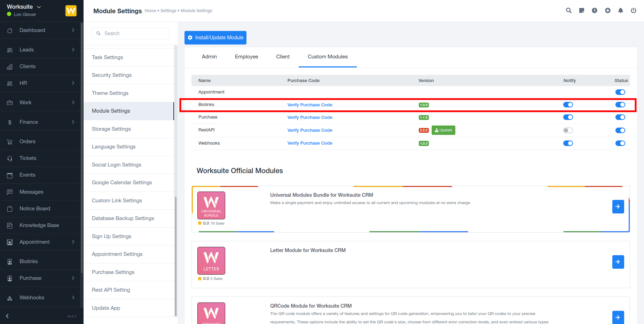Toggle Webhooks notify switch
Viewport: 644px width, 324px height.
pos(568,143)
